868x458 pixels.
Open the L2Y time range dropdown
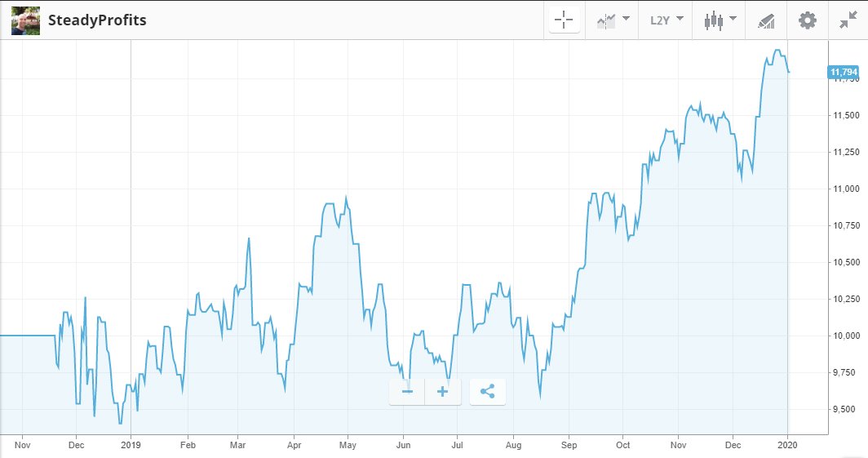click(666, 20)
